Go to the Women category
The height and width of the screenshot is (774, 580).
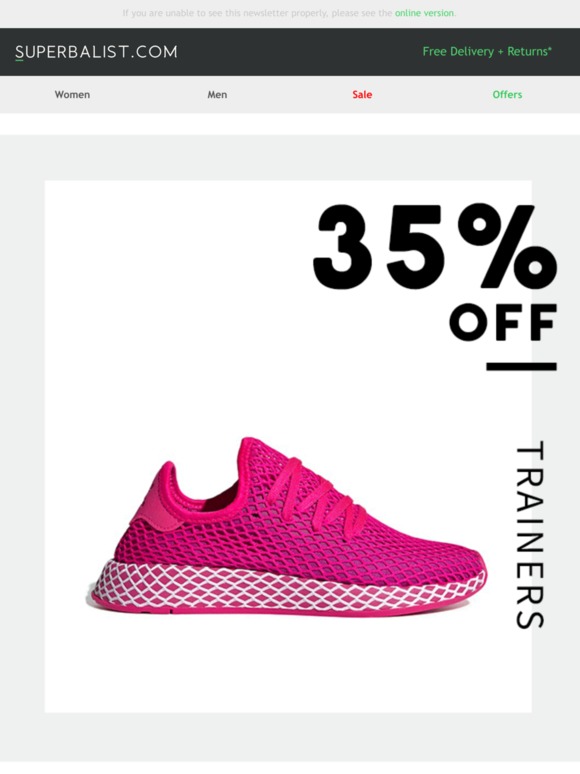tap(72, 94)
